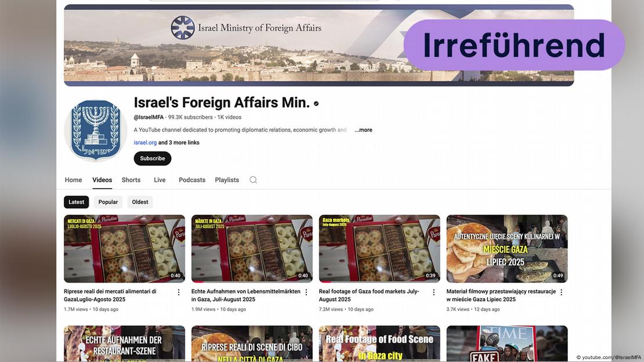Open three-dot menu for Polish Gaza video
This screenshot has height=362, width=644.
tap(561, 292)
